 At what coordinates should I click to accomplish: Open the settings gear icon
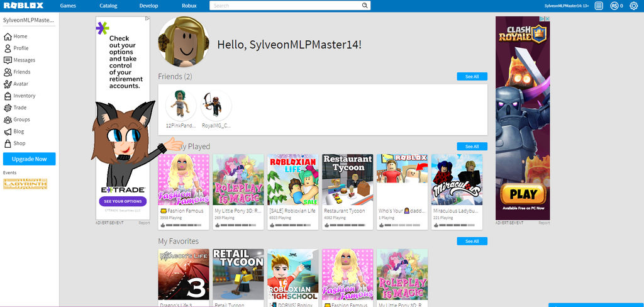pos(634,6)
